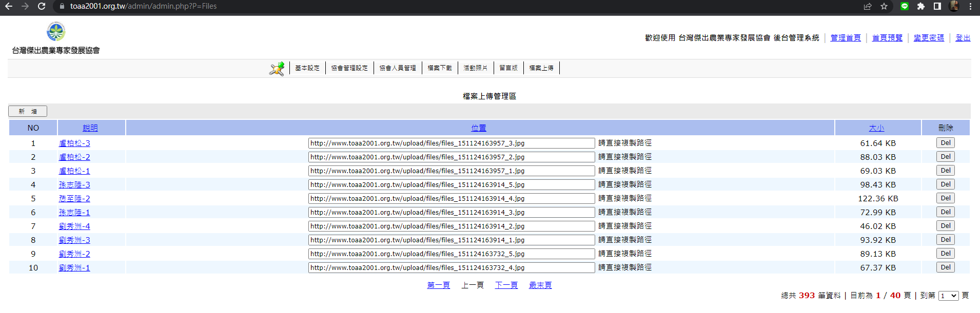Delete row 1 with its Del button
Viewport: 980px width, 313px height.
tap(946, 143)
